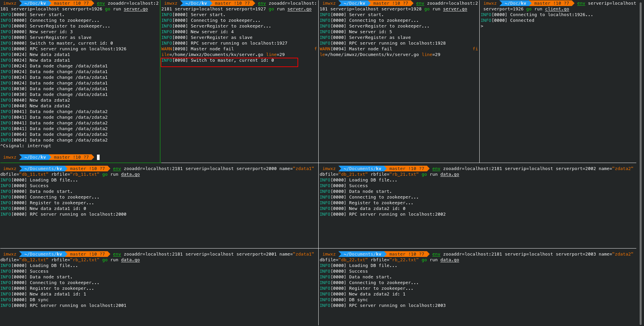Click 'New data zdata2 id: 1' log line
This screenshot has height=326, width=644.
point(363,294)
